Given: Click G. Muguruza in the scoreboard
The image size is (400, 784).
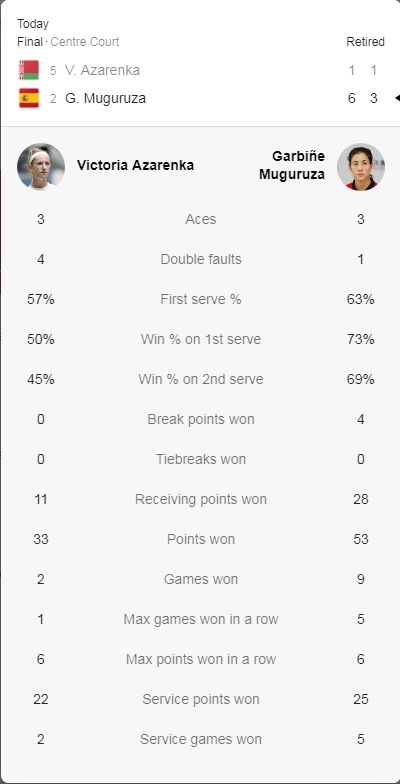Looking at the screenshot, I should [106, 98].
